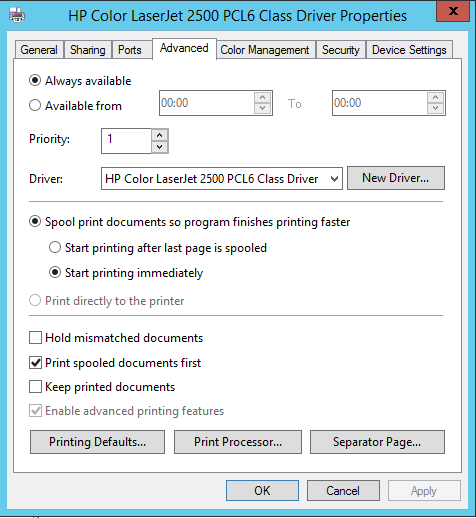Uncheck Print spooled documents first
476x518 pixels.
35,363
